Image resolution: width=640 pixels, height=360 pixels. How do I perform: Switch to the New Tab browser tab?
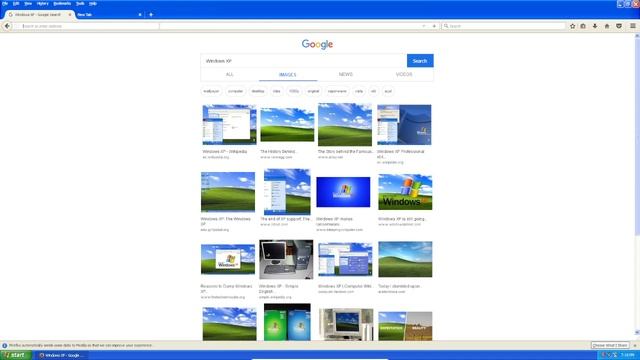click(108, 15)
